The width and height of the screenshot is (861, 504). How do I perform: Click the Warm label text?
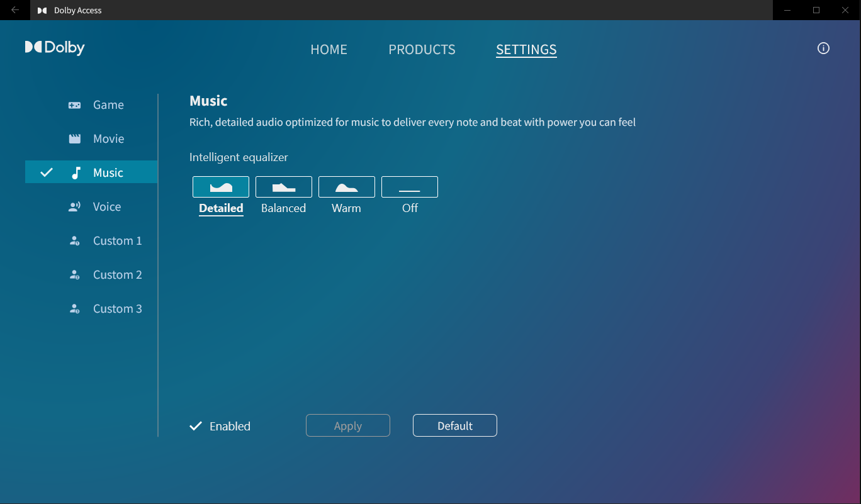click(x=347, y=208)
